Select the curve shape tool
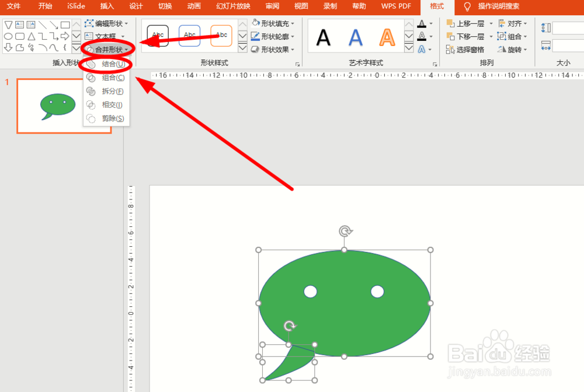The height and width of the screenshot is (392, 584). pos(54,48)
